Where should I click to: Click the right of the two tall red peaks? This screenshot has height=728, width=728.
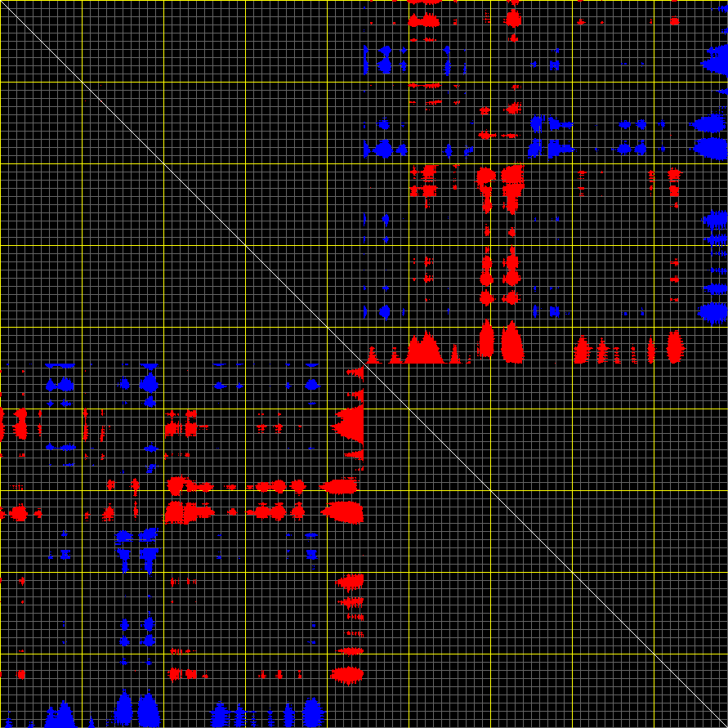512,343
